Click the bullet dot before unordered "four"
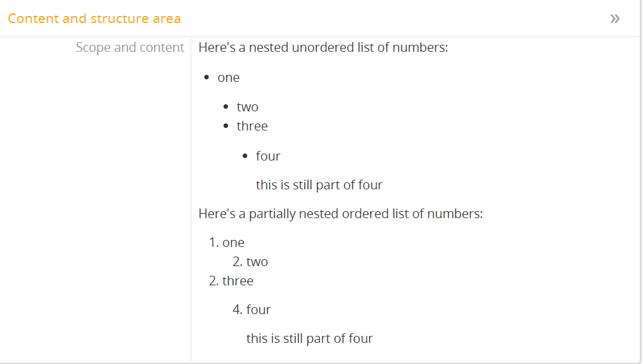Image resolution: width=643 pixels, height=364 pixels. tap(245, 156)
